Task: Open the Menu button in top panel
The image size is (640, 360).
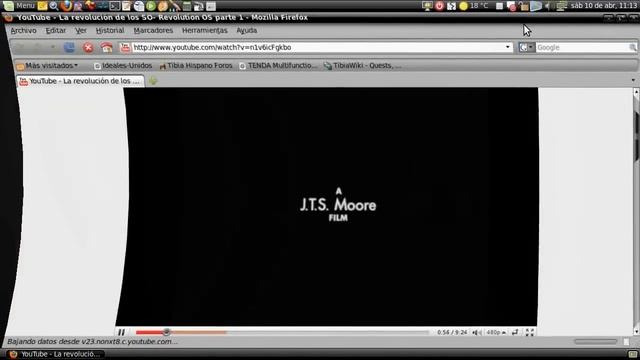Action: pyautogui.click(x=19, y=6)
